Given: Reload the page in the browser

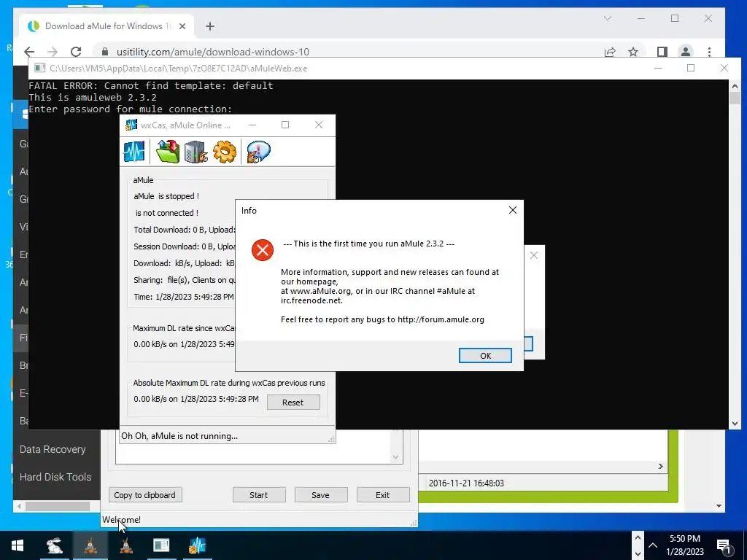Looking at the screenshot, I should [x=76, y=52].
